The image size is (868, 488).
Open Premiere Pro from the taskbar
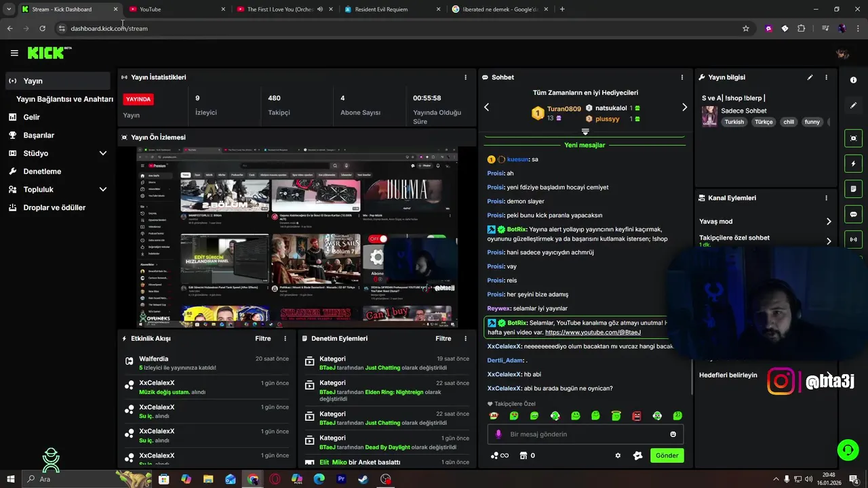[x=341, y=479]
